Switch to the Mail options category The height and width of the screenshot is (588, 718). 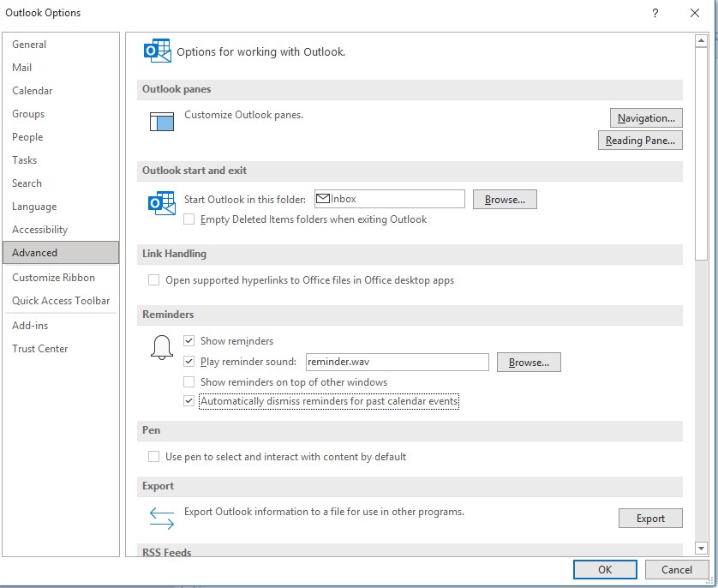click(x=61, y=68)
